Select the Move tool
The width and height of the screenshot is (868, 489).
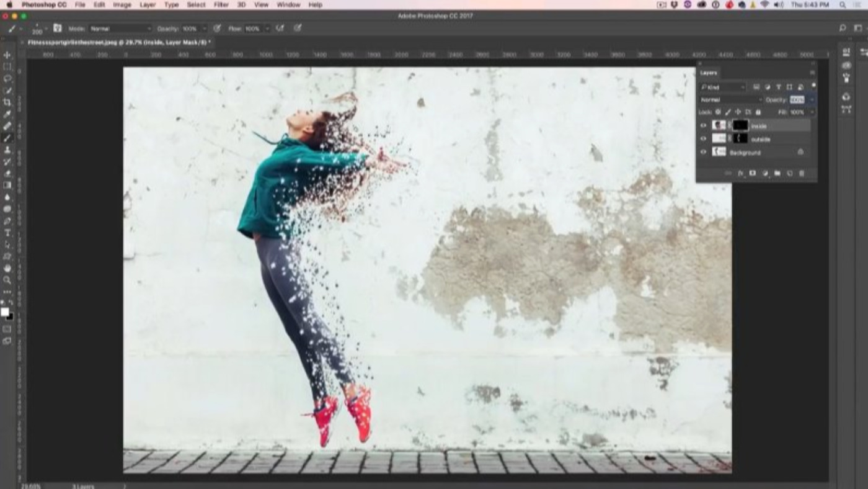pyautogui.click(x=7, y=55)
